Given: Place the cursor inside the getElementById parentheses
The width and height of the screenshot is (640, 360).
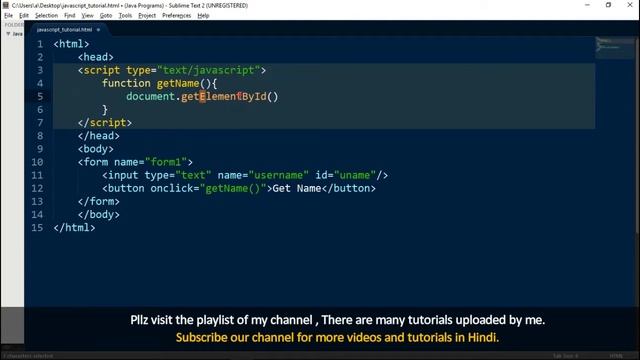Looking at the screenshot, I should point(273,97).
